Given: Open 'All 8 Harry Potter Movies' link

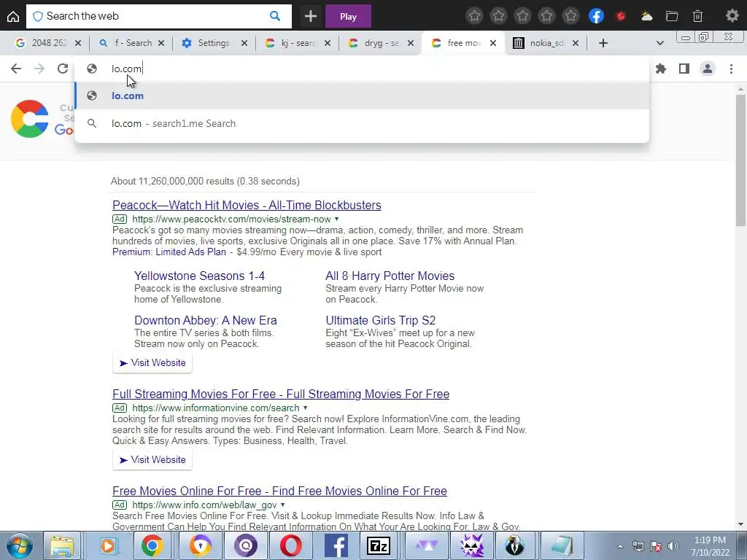Looking at the screenshot, I should [390, 276].
